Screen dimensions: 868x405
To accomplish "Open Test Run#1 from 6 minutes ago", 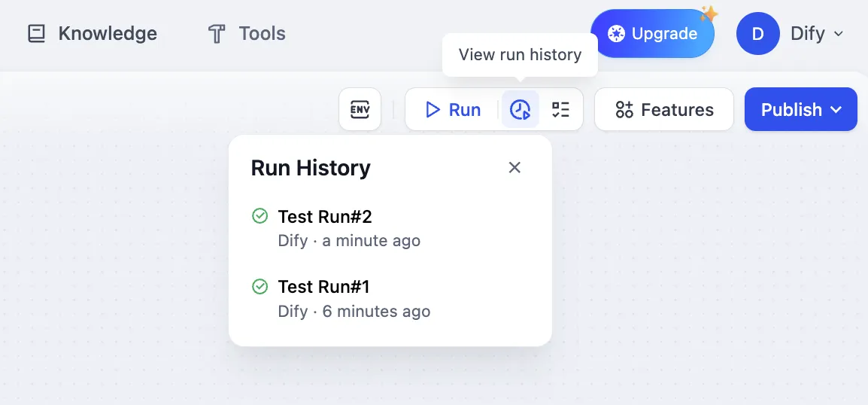I will pos(323,287).
